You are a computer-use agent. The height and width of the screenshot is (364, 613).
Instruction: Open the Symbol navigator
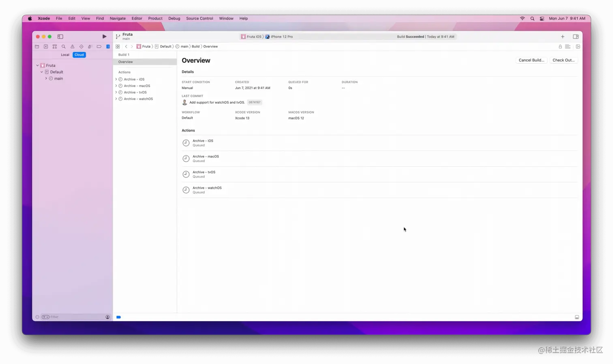click(x=55, y=47)
